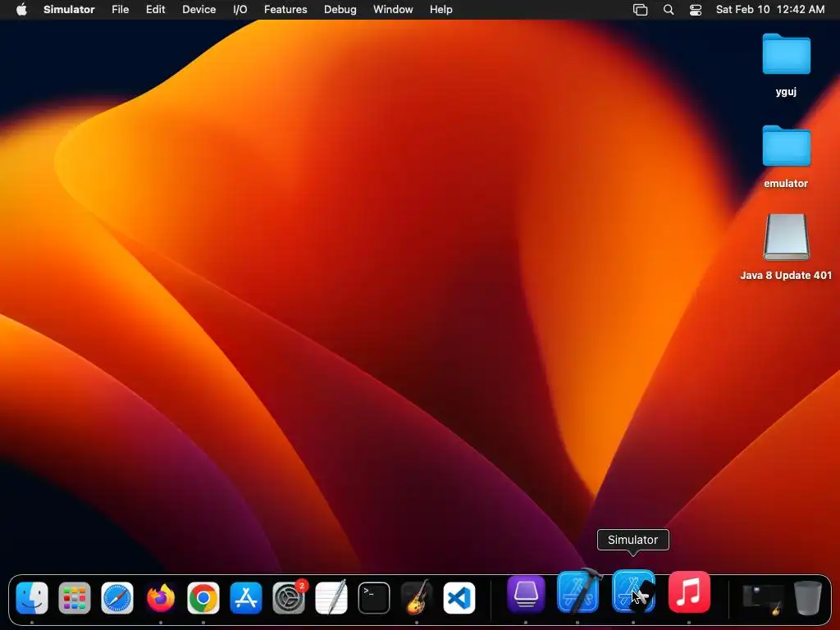Open the Simulator application menu
The image size is (840, 630).
pyautogui.click(x=69, y=10)
